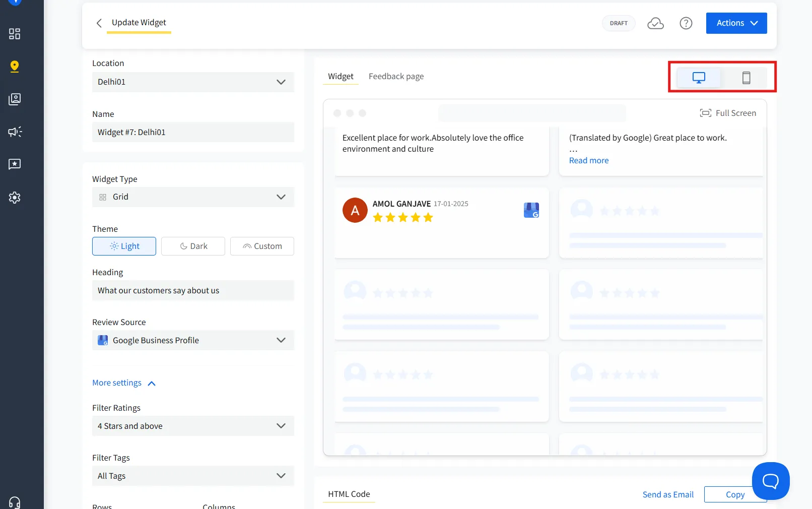The width and height of the screenshot is (812, 509).
Task: Open the starred review chat sidebar icon
Action: 15,164
